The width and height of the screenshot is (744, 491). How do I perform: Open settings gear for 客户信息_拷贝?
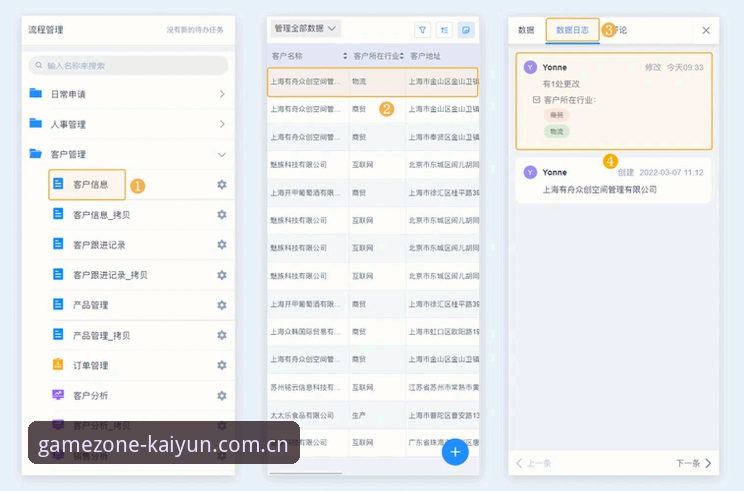click(x=222, y=214)
